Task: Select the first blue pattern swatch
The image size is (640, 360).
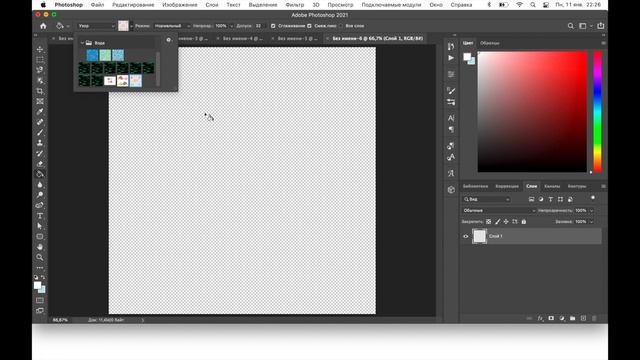Action: click(x=92, y=55)
